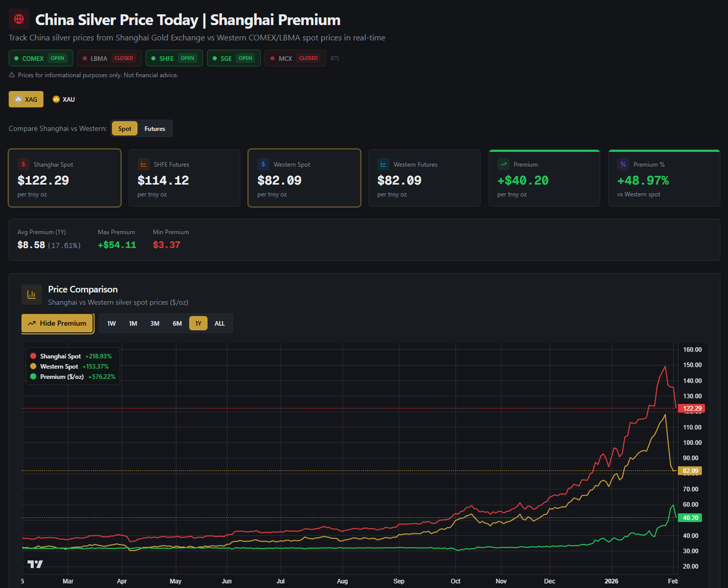Screen dimensions: 728x588
Task: Click the red 122.29 price axis label
Action: 692,408
